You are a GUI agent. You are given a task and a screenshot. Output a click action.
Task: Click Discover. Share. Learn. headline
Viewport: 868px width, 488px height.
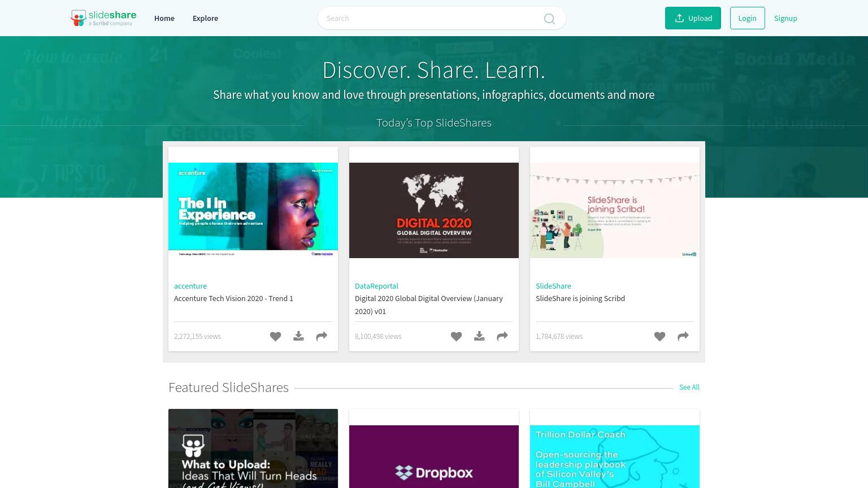(x=434, y=70)
